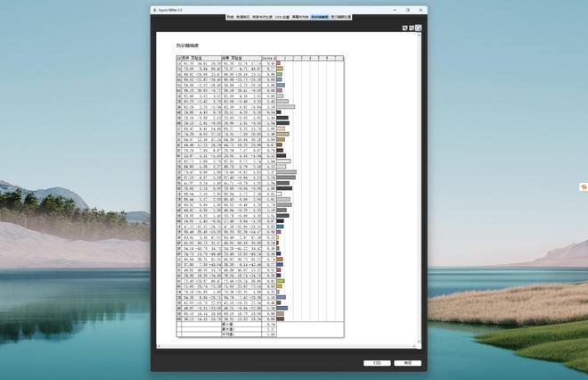Click the leftmost zoom icon above the report

(x=404, y=28)
